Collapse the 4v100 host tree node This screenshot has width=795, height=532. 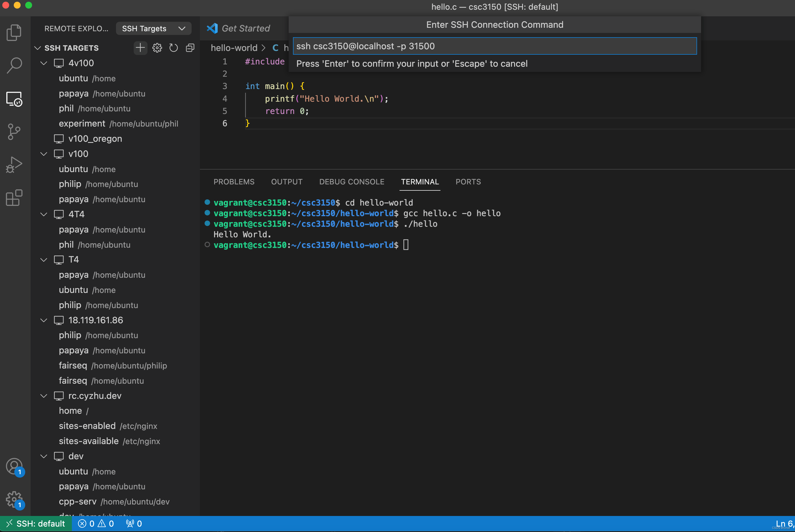(44, 63)
